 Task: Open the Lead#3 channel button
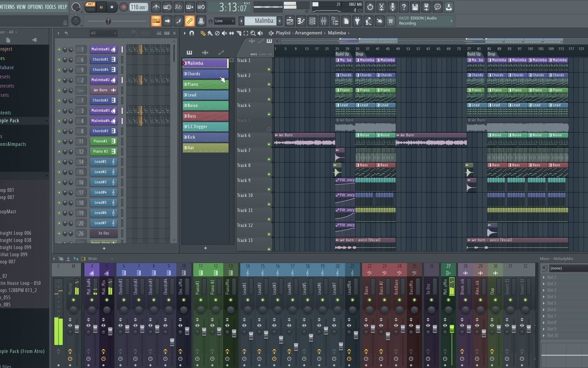[x=104, y=182]
